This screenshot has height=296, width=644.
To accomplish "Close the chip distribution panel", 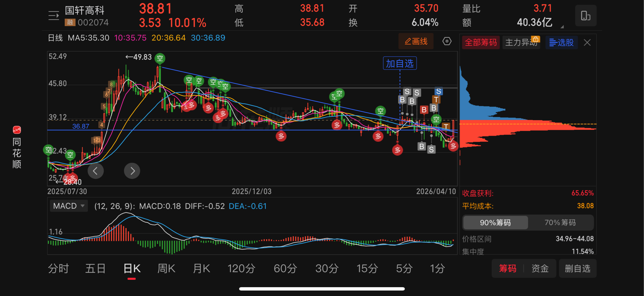I will tap(587, 42).
